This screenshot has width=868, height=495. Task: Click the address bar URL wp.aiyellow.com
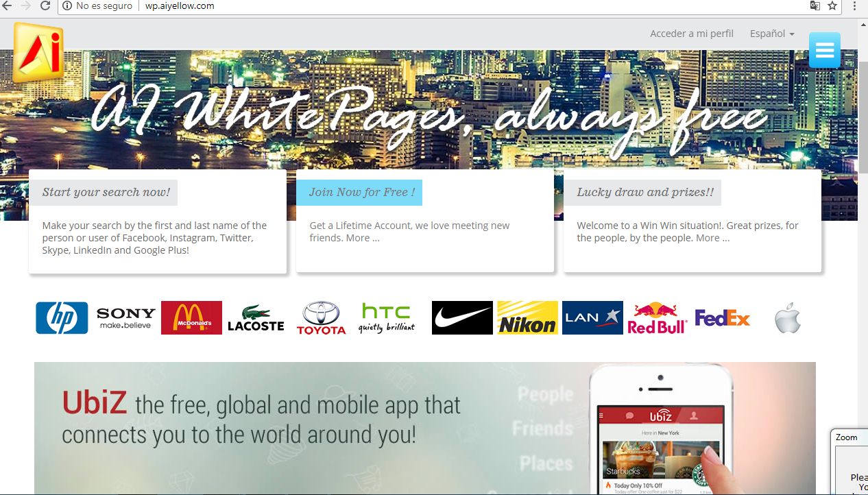pos(180,6)
